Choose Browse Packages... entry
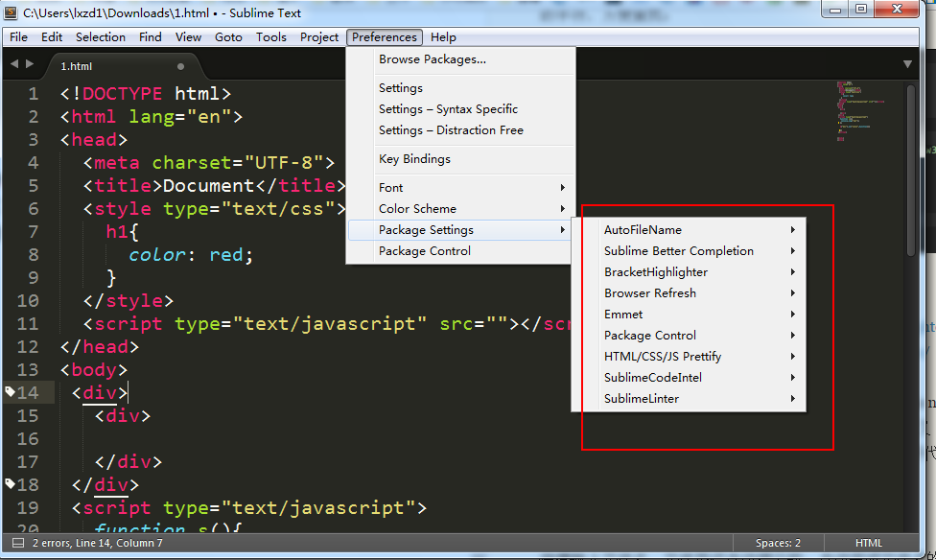 click(x=460, y=59)
